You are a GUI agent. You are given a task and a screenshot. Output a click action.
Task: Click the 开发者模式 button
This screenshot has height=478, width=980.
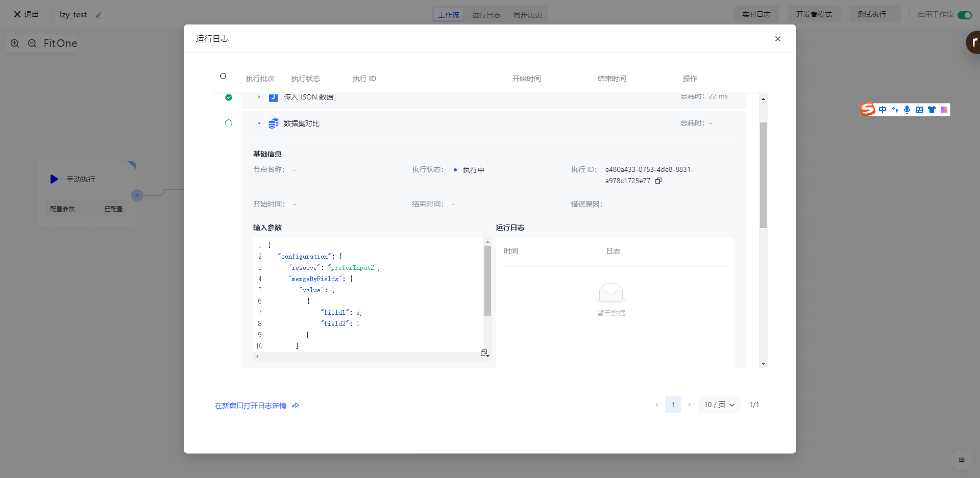(x=814, y=14)
